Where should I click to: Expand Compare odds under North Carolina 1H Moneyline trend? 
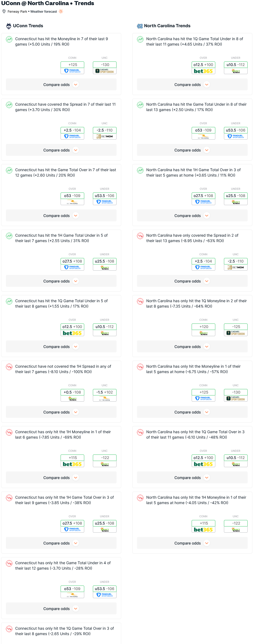point(192,543)
